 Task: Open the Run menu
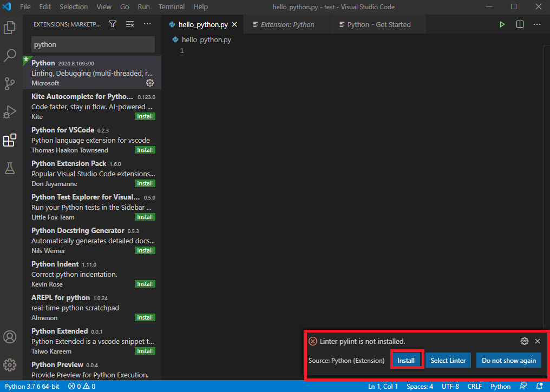pos(143,6)
